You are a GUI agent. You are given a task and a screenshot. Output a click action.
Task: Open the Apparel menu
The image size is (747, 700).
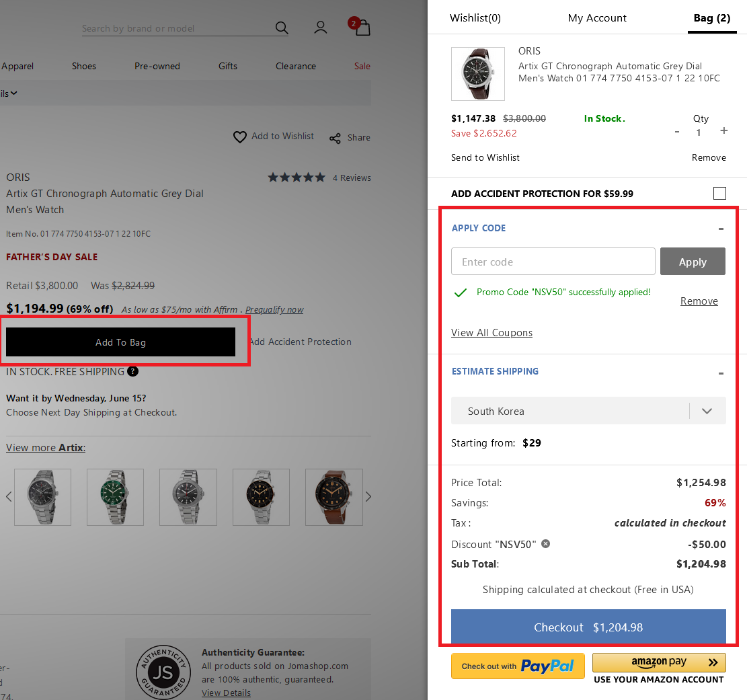[17, 67]
